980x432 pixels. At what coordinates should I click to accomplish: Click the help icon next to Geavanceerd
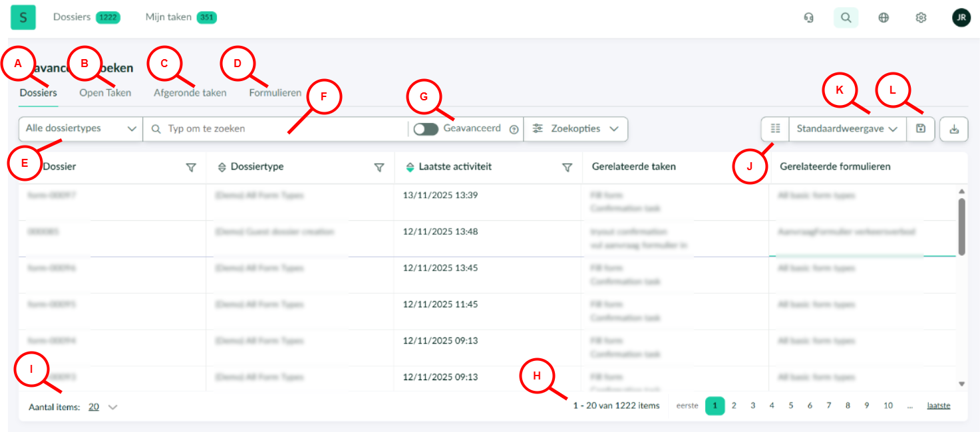point(514,130)
